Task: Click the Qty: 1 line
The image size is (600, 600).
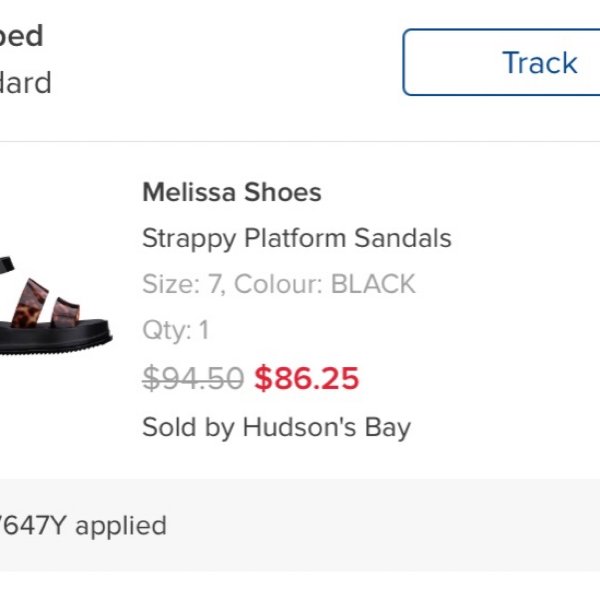Action: coord(175,330)
